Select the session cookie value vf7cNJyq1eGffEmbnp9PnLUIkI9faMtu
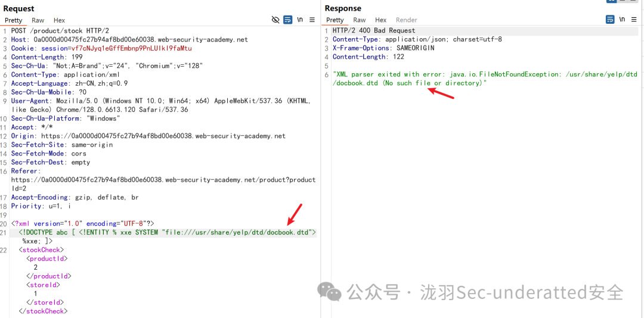644x318 pixels. pyautogui.click(x=132, y=48)
